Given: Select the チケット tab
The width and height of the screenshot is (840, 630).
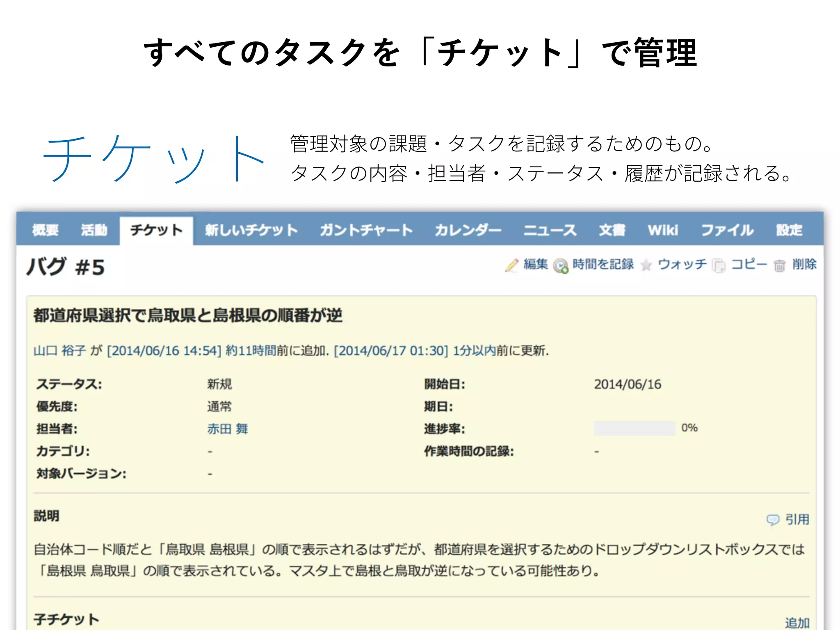Looking at the screenshot, I should [x=156, y=230].
